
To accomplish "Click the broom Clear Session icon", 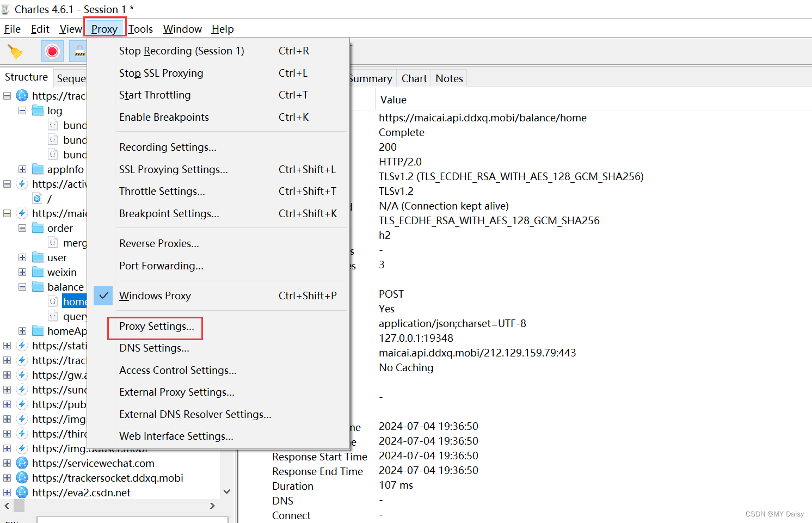I will 15,52.
